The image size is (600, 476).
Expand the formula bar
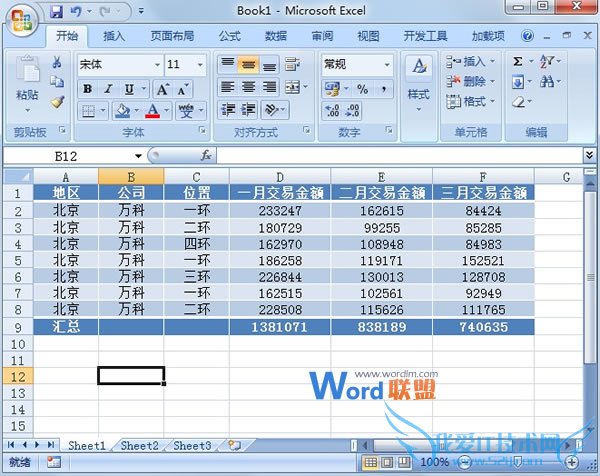tap(589, 155)
